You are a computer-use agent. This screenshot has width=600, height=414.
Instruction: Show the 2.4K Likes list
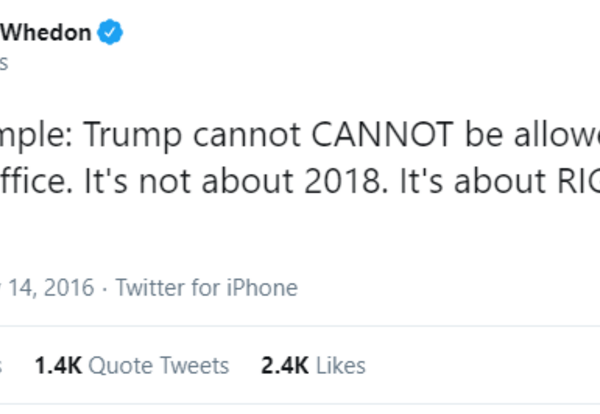[313, 366]
